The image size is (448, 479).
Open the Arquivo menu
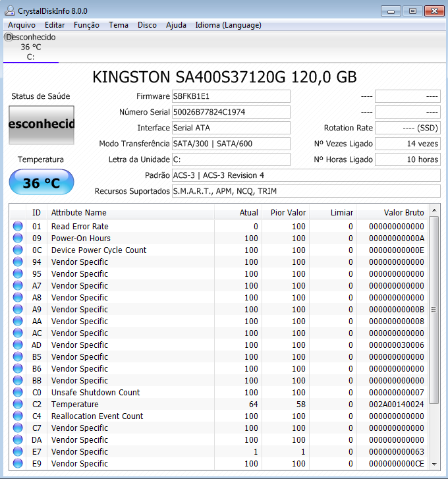(x=22, y=25)
